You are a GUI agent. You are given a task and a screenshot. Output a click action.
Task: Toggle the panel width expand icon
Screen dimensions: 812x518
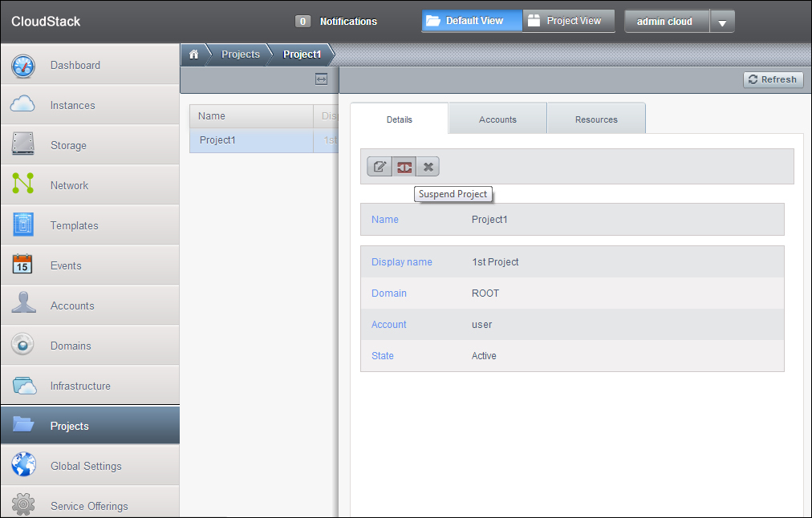click(x=321, y=79)
